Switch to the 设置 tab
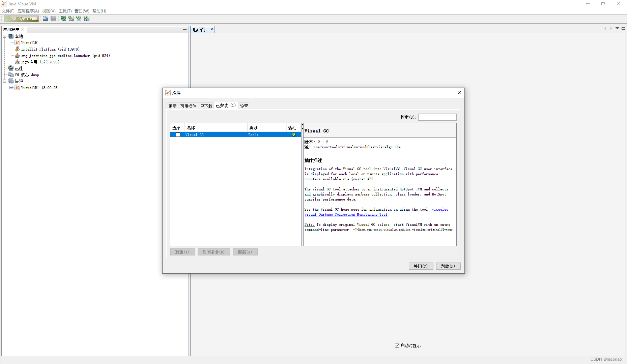This screenshot has height=364, width=627. 244,106
